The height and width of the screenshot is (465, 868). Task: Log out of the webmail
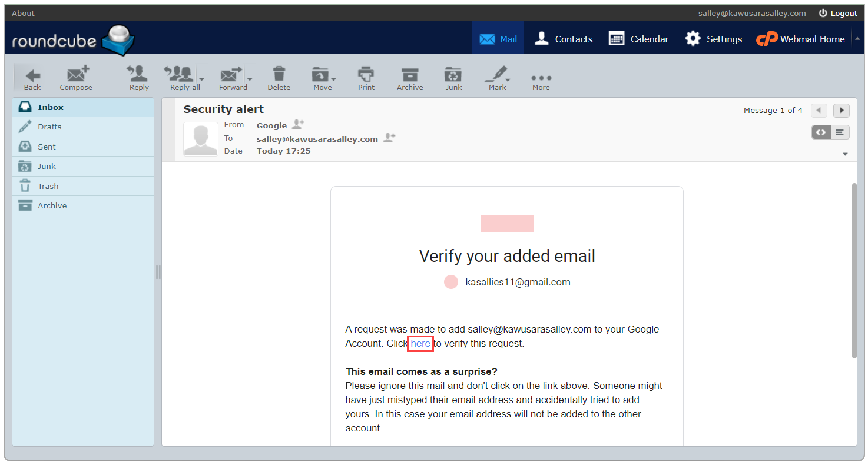click(838, 13)
